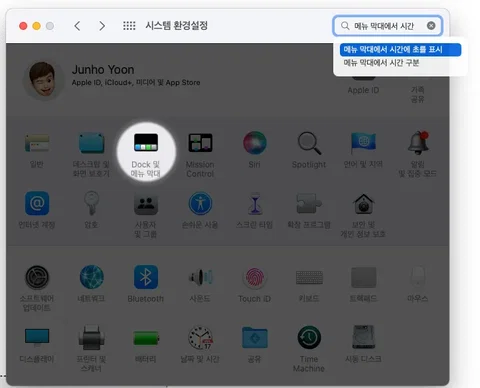
Task: Open the 마우스 preferences pane
Action: point(417,283)
